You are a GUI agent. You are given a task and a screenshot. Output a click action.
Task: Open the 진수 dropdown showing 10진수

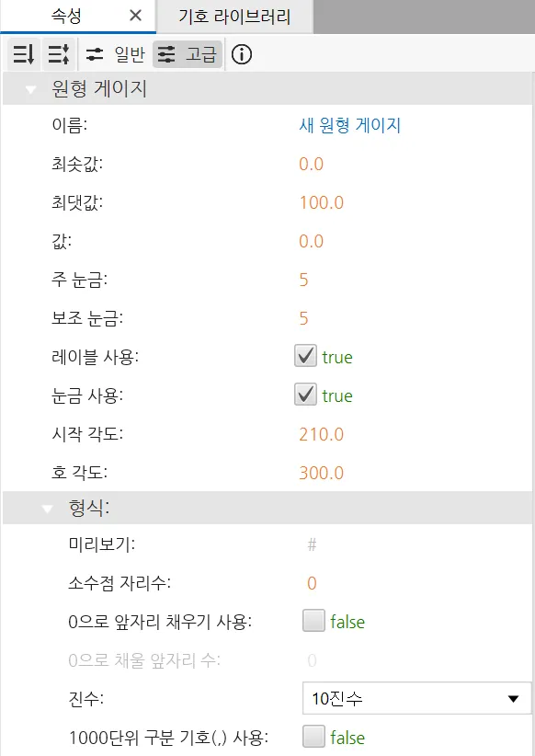[x=416, y=698]
